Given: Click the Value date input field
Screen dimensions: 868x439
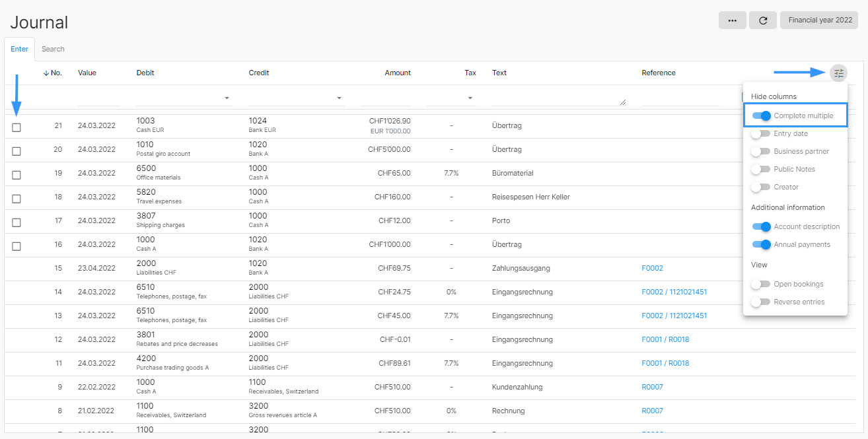Looking at the screenshot, I should point(99,98).
